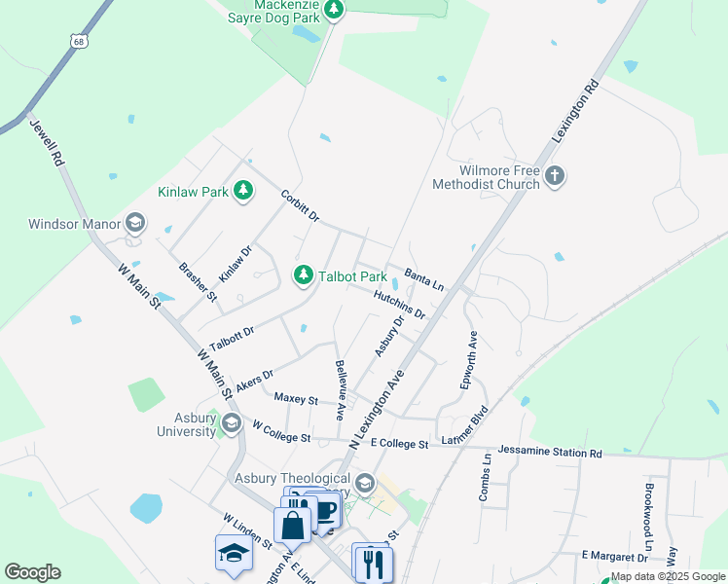Select Wilmore Free Methodist Church cross pin

pos(555,176)
